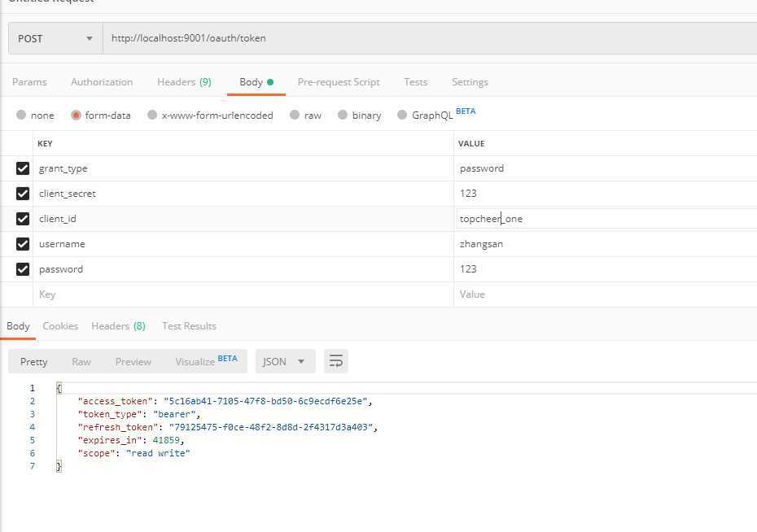Select response Body tab
This screenshot has height=532, width=757.
click(18, 326)
